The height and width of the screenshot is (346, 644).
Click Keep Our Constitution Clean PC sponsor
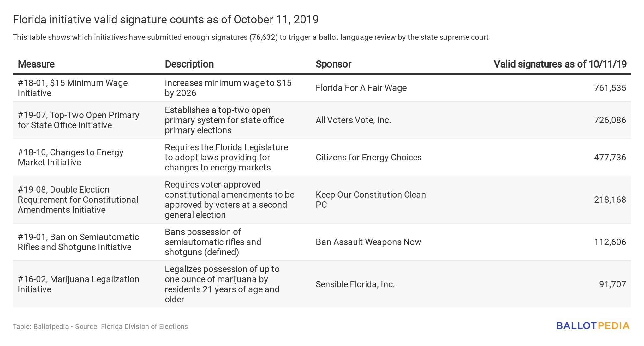click(x=371, y=200)
